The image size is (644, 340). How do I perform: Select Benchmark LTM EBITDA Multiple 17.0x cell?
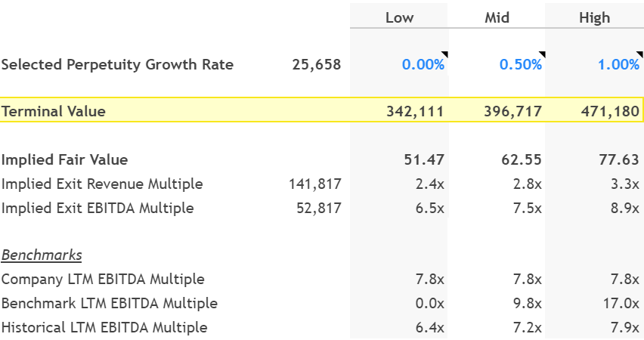(x=594, y=304)
